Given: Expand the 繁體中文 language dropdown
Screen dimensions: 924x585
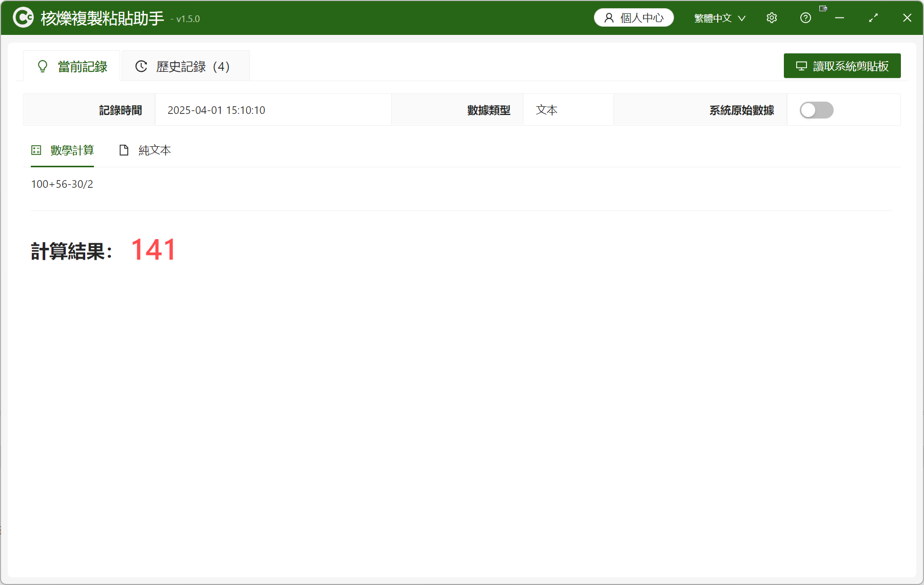Looking at the screenshot, I should click(x=720, y=18).
